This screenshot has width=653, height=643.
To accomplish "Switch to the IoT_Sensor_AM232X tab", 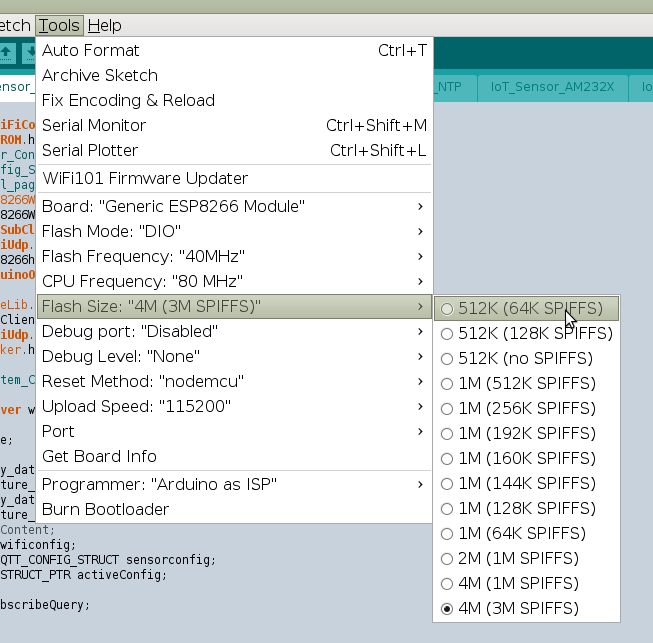I will click(x=552, y=87).
